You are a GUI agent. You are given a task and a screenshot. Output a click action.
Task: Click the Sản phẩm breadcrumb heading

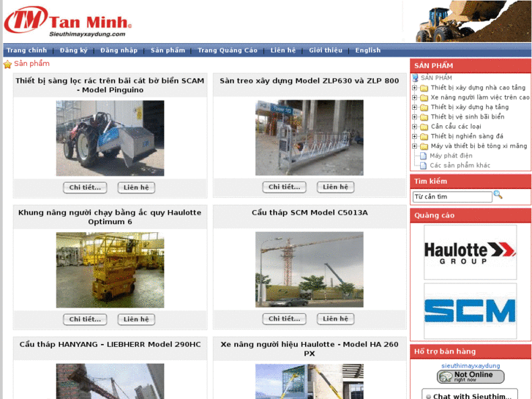pyautogui.click(x=31, y=64)
